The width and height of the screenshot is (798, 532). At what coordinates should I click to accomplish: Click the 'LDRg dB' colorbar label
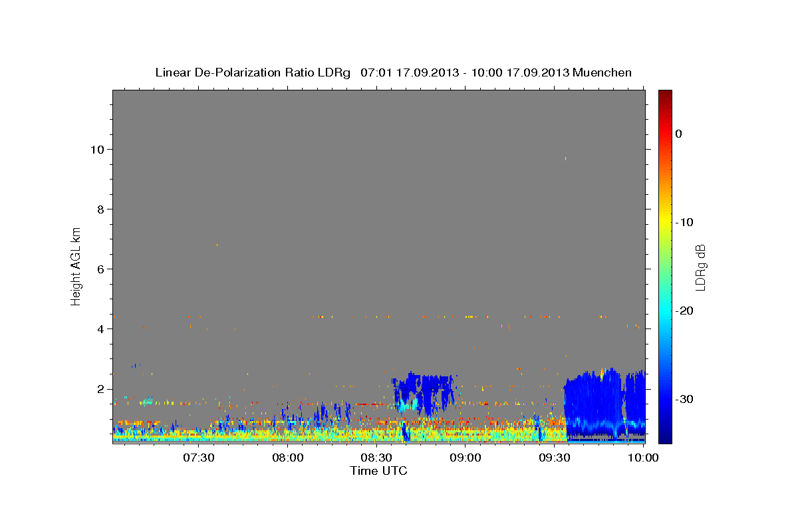pyautogui.click(x=700, y=268)
